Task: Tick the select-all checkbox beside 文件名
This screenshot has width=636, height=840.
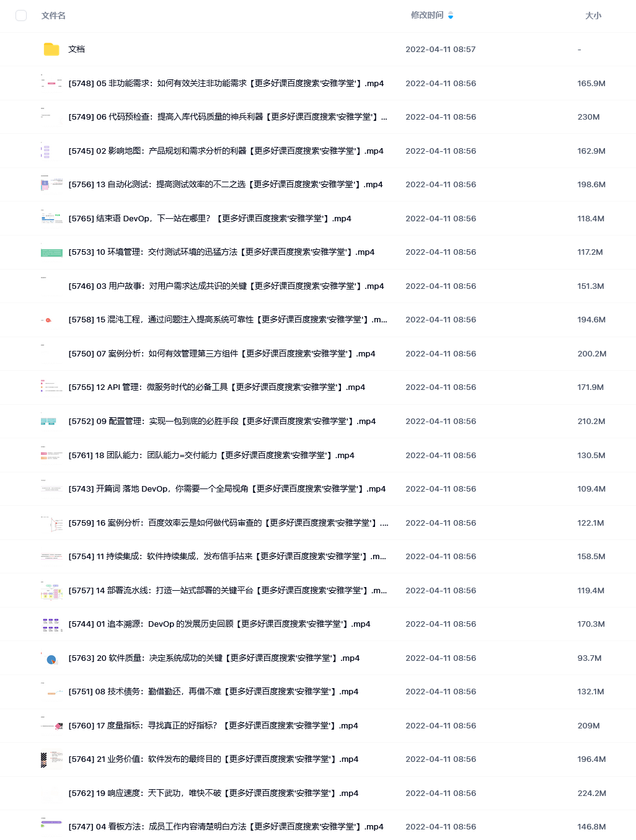Action: pyautogui.click(x=21, y=15)
